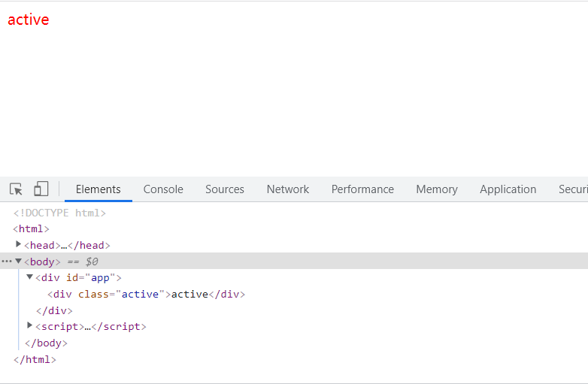Expand the head element arrow
588x384 pixels.
click(x=18, y=244)
